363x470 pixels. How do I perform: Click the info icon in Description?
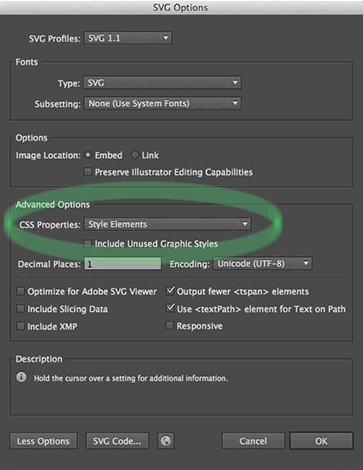(21, 377)
